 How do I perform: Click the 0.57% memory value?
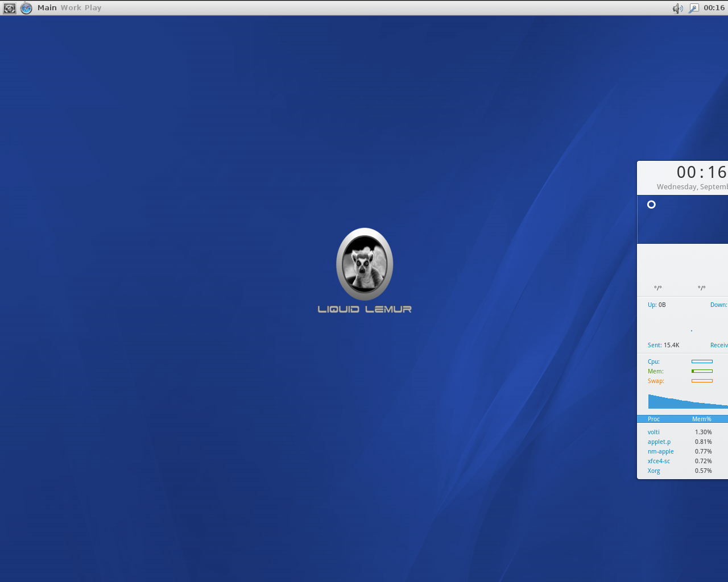point(704,471)
